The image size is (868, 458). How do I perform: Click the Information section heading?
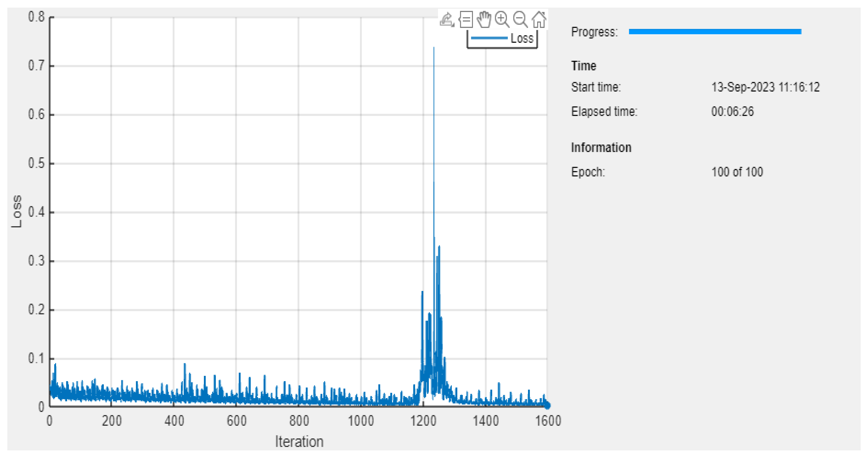[601, 148]
